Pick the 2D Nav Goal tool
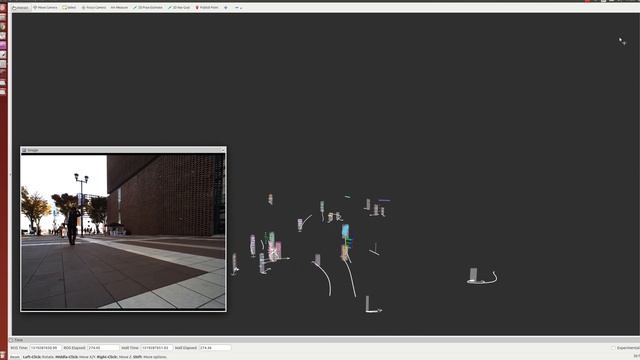Image resolution: width=640 pixels, height=360 pixels. [x=179, y=7]
